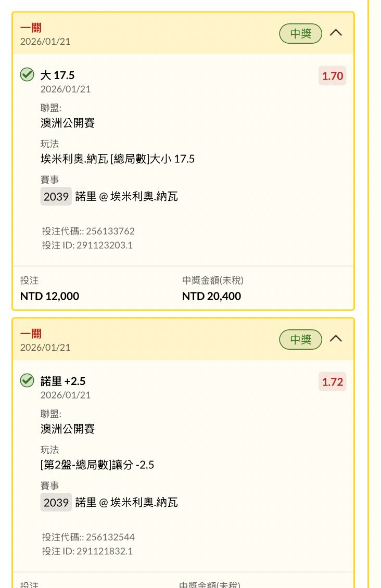Tap the 一關 header of the first card
The image size is (381, 588).
point(31,28)
